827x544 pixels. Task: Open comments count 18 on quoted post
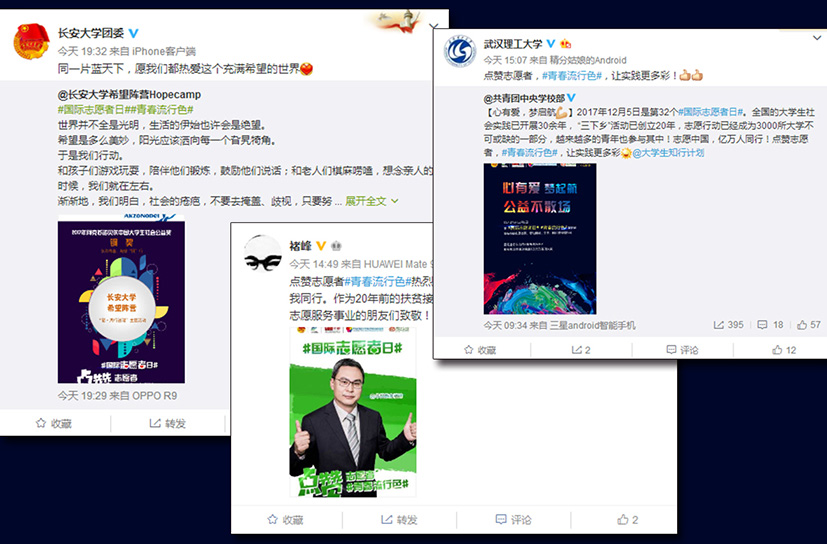click(771, 325)
